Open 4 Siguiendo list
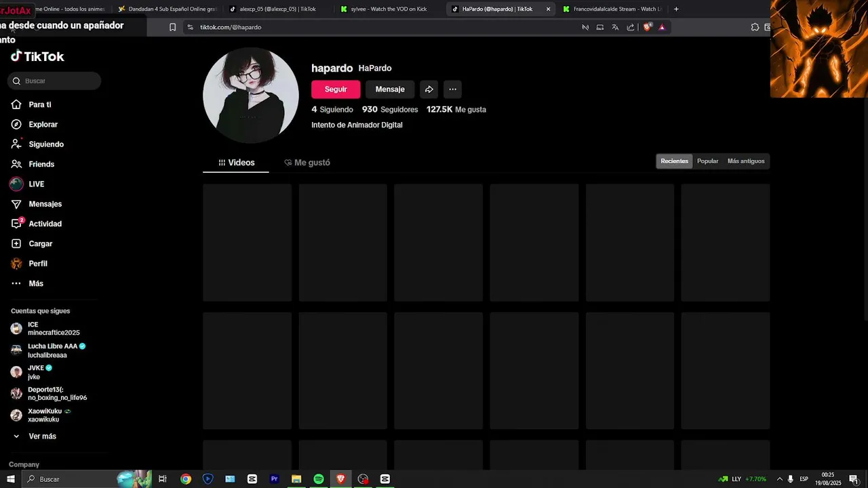The image size is (868, 488). pyautogui.click(x=332, y=109)
